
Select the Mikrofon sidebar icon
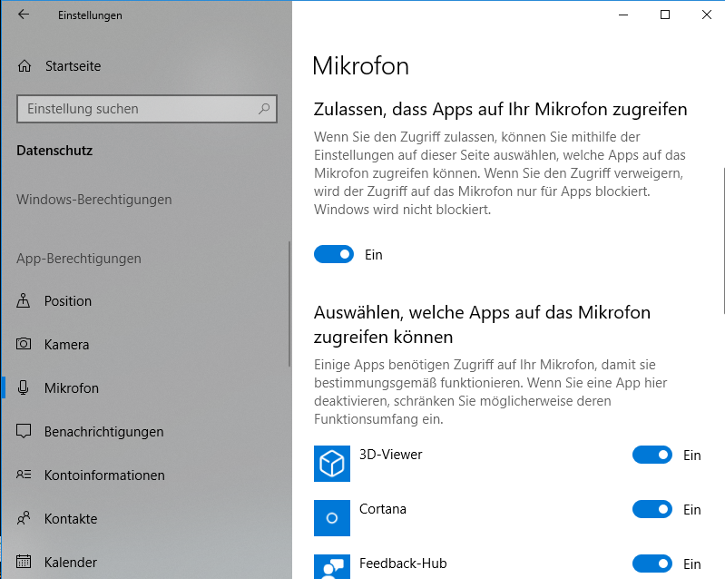coord(23,387)
